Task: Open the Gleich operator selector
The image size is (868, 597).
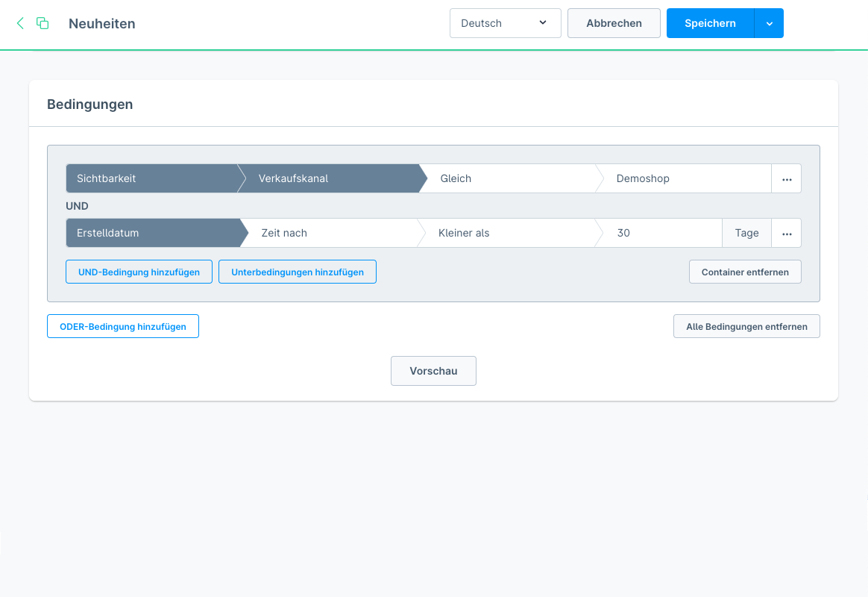Action: tap(507, 179)
